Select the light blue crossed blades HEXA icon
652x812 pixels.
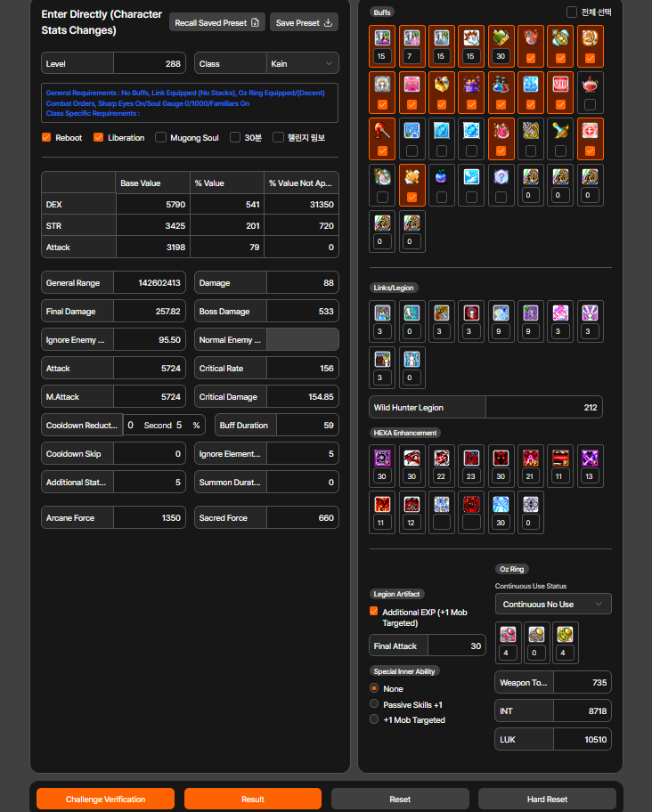tap(501, 504)
